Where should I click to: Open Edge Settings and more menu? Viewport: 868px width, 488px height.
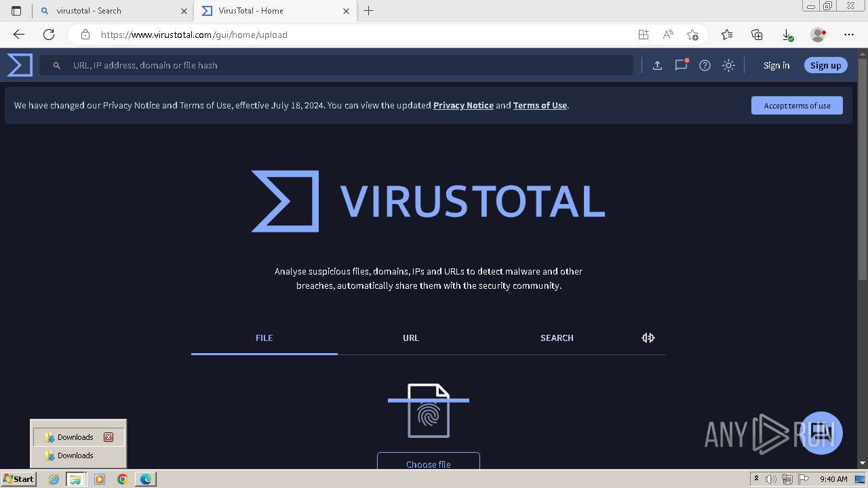point(849,35)
